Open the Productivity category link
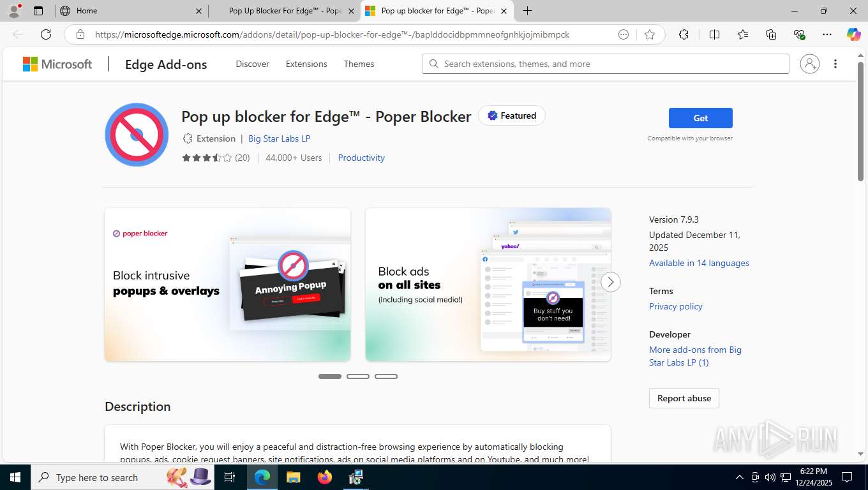 [x=361, y=158]
